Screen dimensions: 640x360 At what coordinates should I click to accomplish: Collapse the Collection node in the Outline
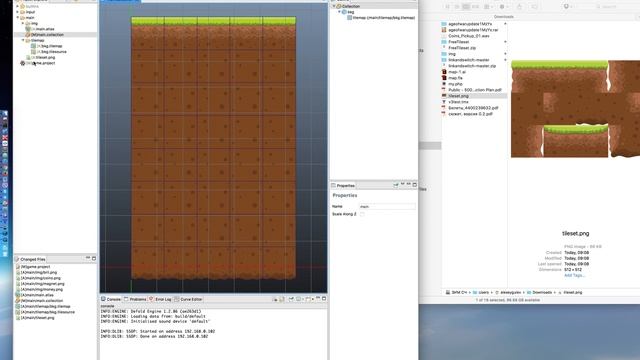(333, 6)
